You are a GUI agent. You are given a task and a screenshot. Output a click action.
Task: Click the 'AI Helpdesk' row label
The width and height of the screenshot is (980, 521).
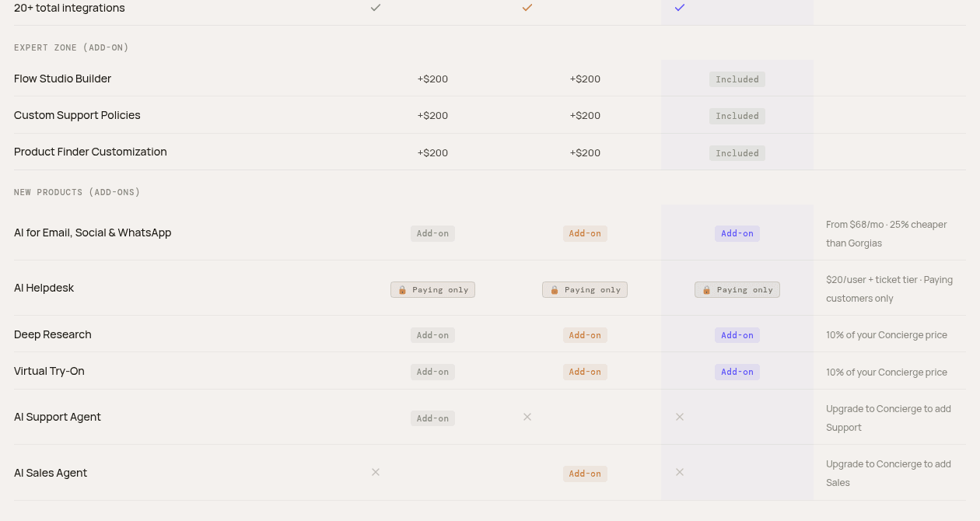[x=44, y=288]
